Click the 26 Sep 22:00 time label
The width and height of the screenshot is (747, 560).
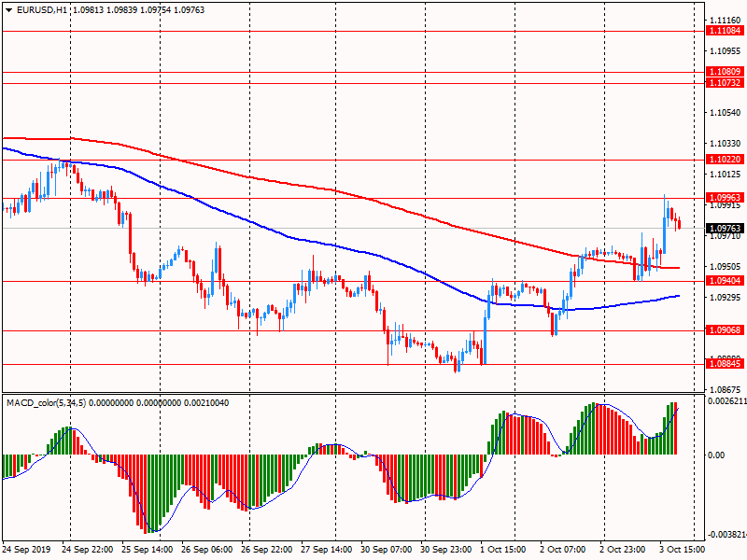[x=267, y=550]
